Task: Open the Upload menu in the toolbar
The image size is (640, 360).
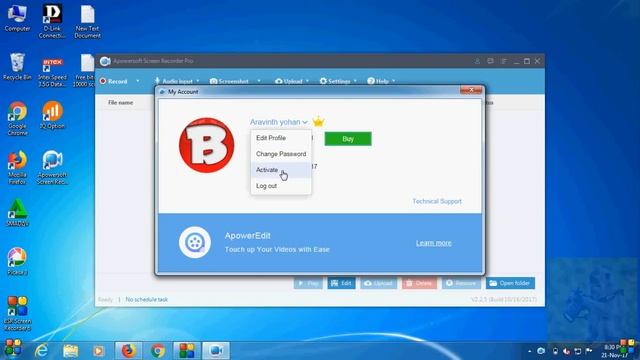Action: (292, 81)
